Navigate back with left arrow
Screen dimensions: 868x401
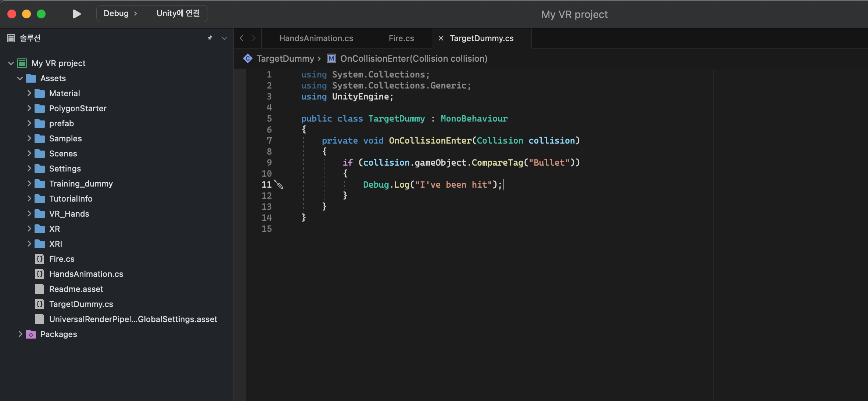coord(241,38)
